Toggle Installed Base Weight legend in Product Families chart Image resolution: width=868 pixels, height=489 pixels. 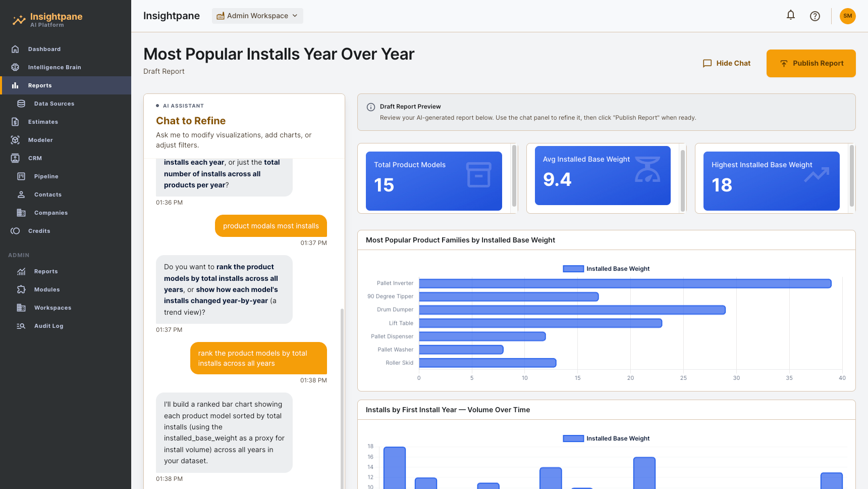coord(606,269)
